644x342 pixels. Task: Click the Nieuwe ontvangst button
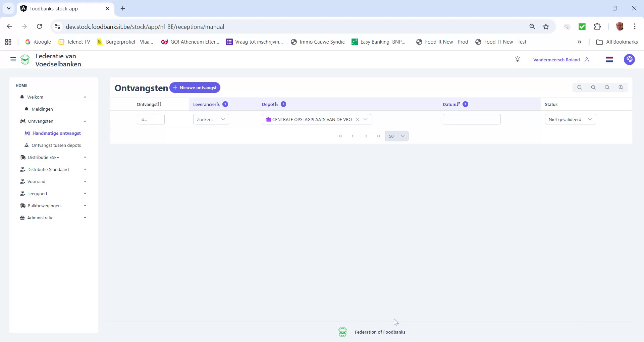coord(195,88)
